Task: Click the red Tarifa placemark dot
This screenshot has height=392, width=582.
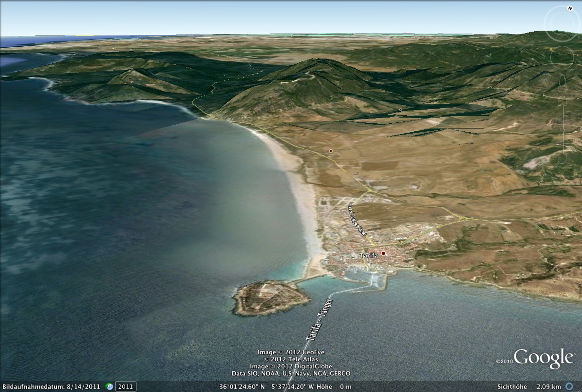Action: pyautogui.click(x=384, y=254)
